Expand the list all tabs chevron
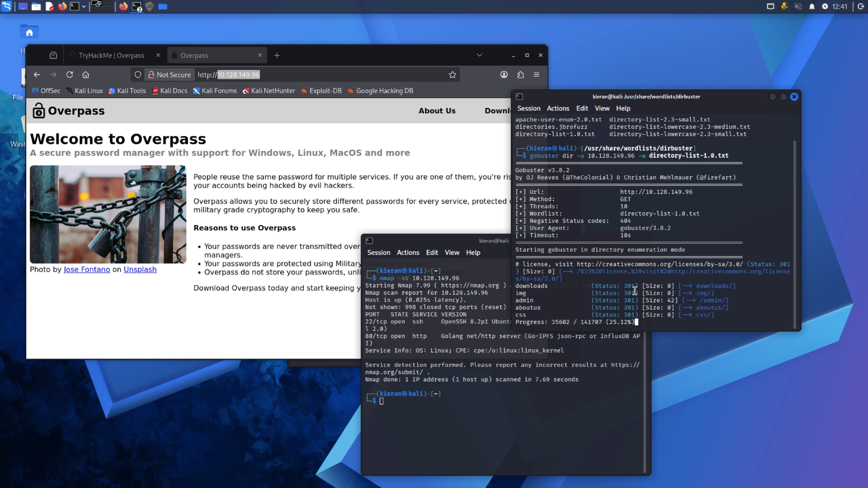This screenshot has height=488, width=868. (x=479, y=55)
